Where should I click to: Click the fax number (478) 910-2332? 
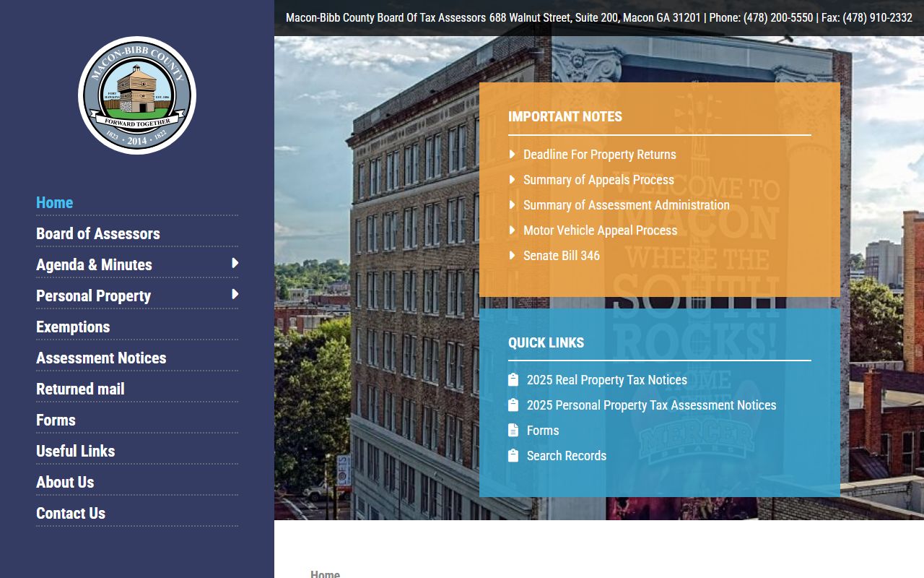coord(877,18)
